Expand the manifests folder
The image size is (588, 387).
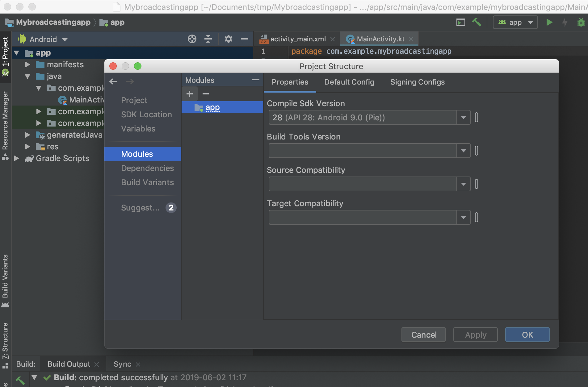click(28, 64)
